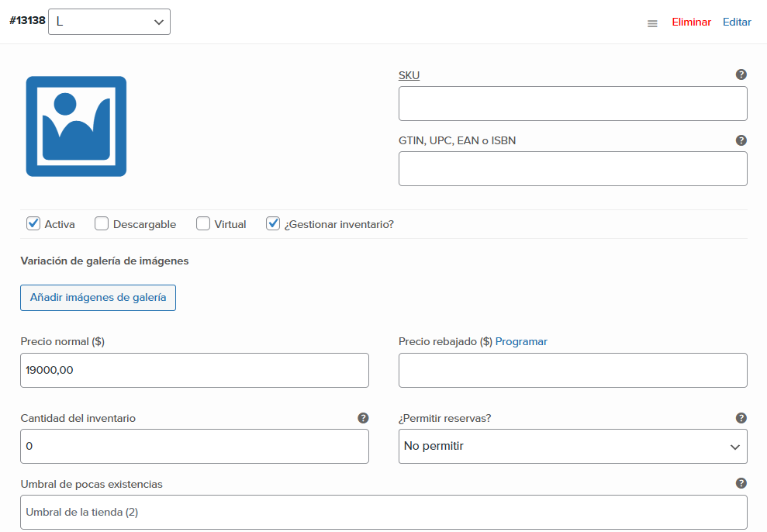Viewport: 767px width, 532px height.
Task: Select the Precio rebajado input field
Action: click(573, 370)
